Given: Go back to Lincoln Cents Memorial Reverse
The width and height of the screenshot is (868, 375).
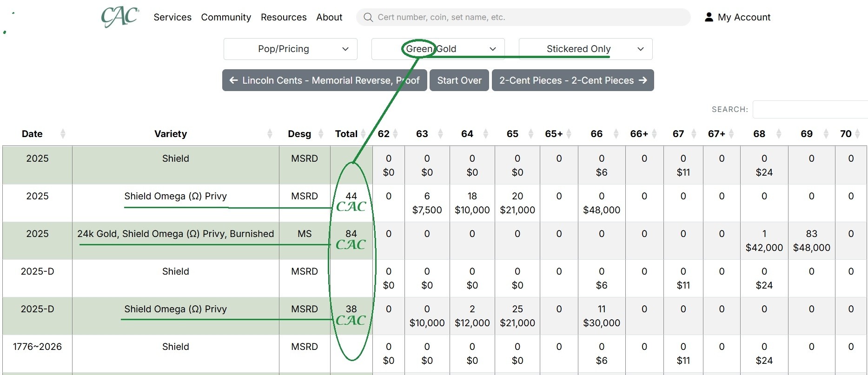Looking at the screenshot, I should [x=324, y=80].
